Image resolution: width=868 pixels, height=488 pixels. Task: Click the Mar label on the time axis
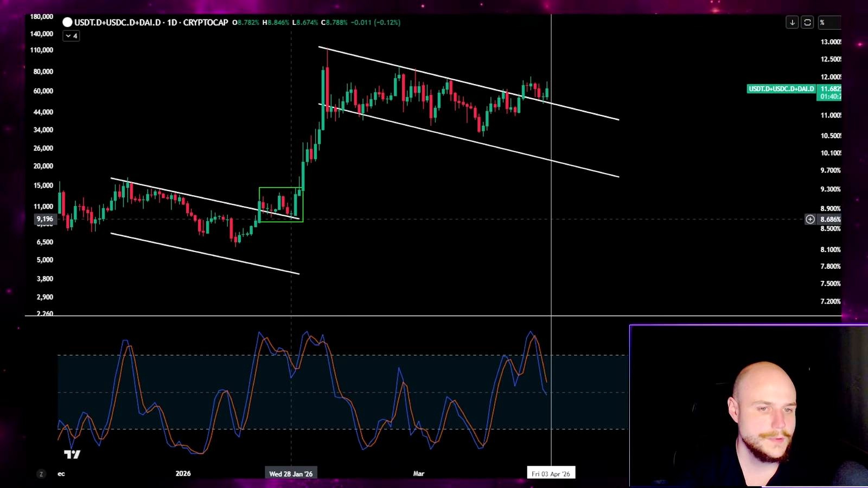pyautogui.click(x=419, y=473)
